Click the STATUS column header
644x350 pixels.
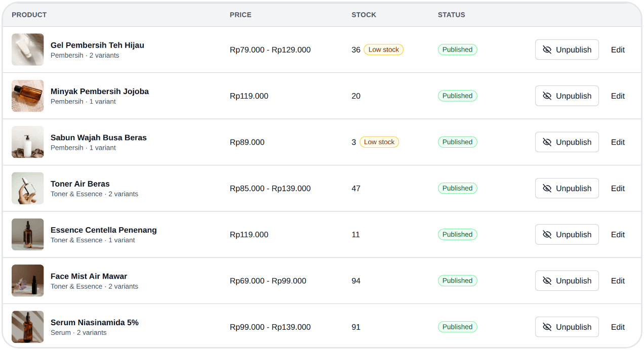[452, 15]
